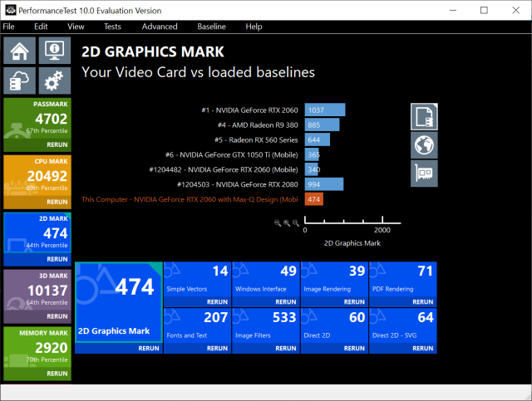Click the '2D Graphics Mark' axis caption
The height and width of the screenshot is (401, 532).
point(352,243)
